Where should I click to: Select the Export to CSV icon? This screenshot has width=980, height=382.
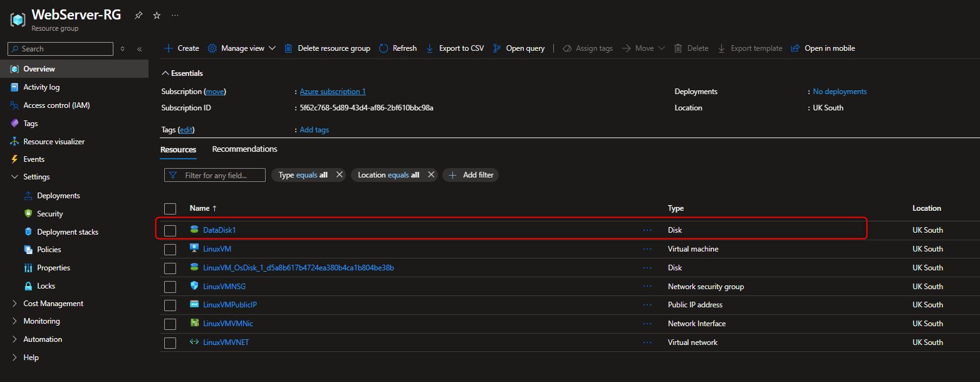pos(429,48)
